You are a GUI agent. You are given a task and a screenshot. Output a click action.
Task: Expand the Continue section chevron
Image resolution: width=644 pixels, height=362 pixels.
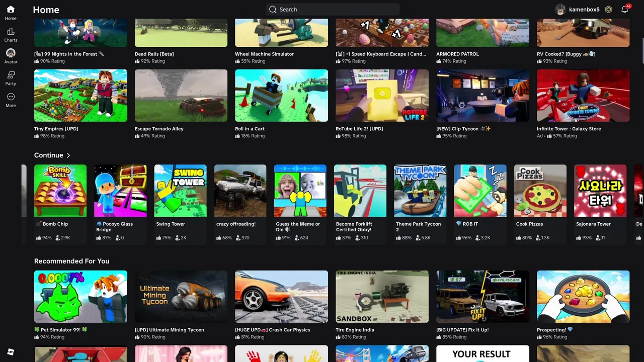[68, 155]
